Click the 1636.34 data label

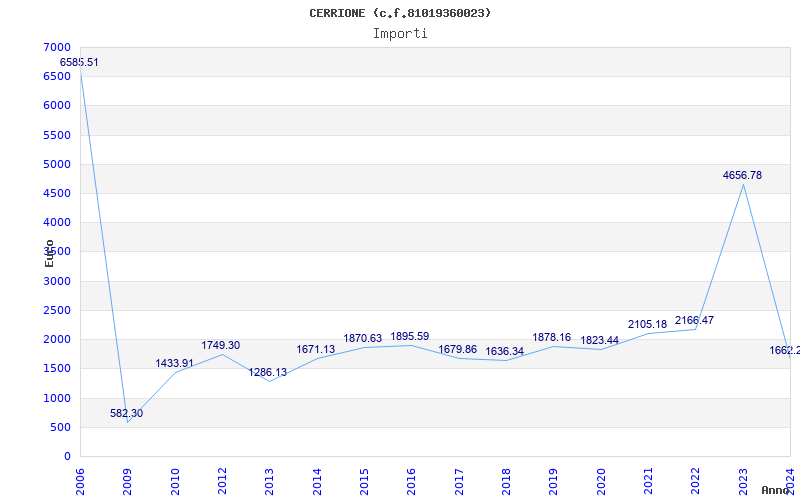tap(505, 352)
